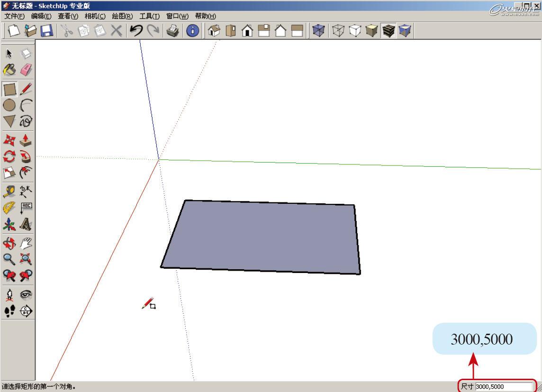Click the Zoom Extents tool
The height and width of the screenshot is (392, 542).
click(x=26, y=258)
